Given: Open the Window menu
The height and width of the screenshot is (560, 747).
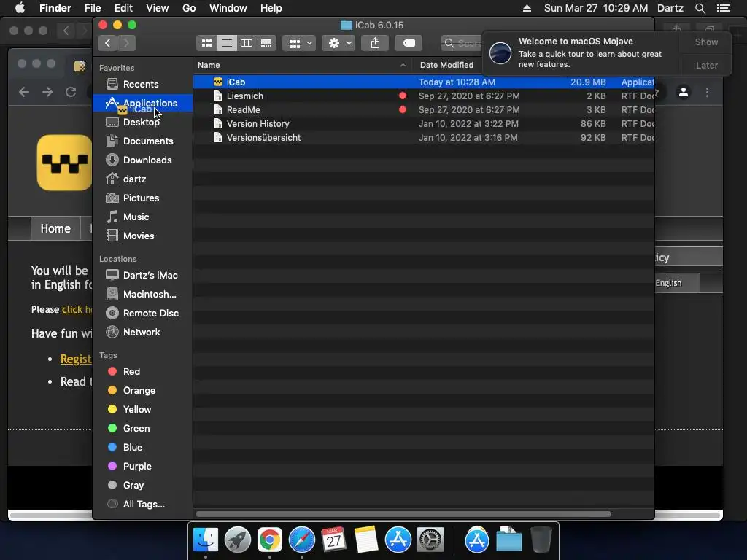Looking at the screenshot, I should pos(228,8).
